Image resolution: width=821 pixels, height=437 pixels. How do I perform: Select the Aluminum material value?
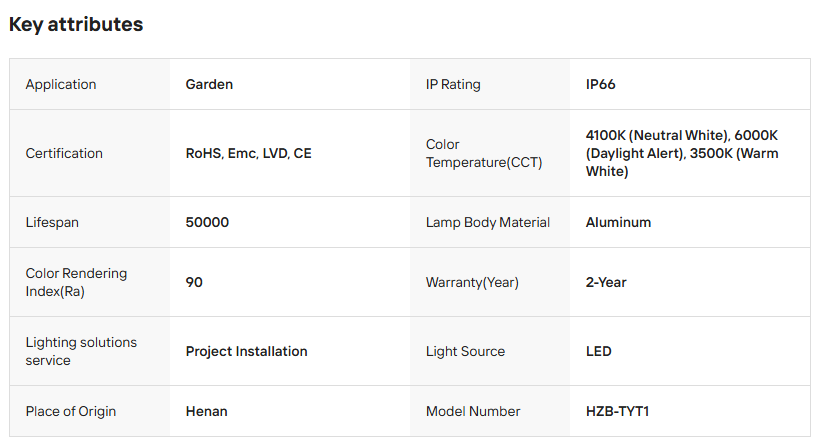[x=618, y=223]
